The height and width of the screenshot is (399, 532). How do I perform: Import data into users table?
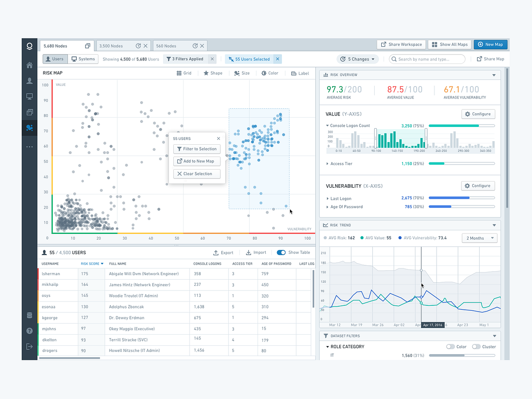pos(256,253)
